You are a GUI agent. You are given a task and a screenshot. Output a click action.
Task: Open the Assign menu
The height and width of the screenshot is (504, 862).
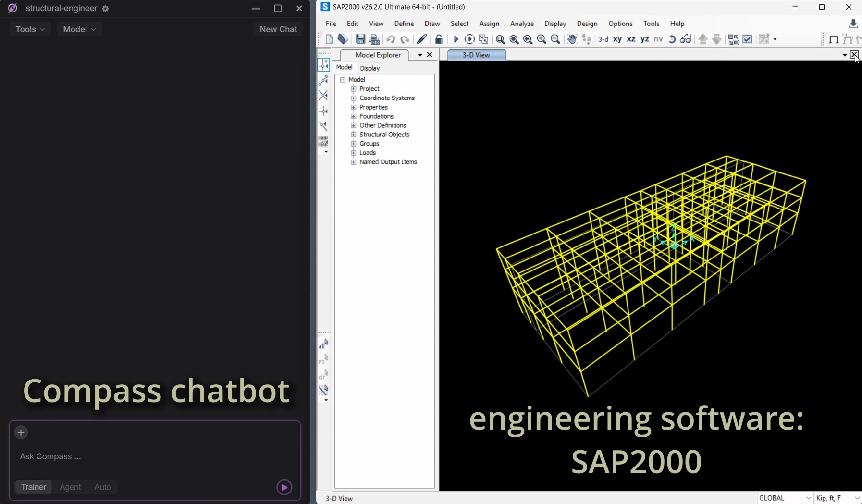pyautogui.click(x=489, y=24)
